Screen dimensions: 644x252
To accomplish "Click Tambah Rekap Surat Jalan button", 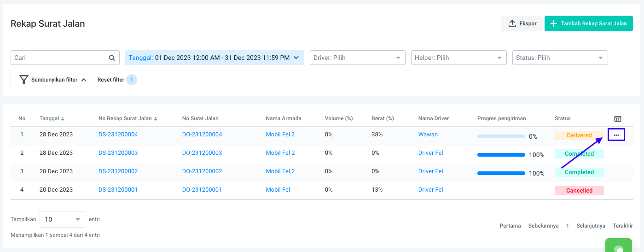I will (588, 23).
